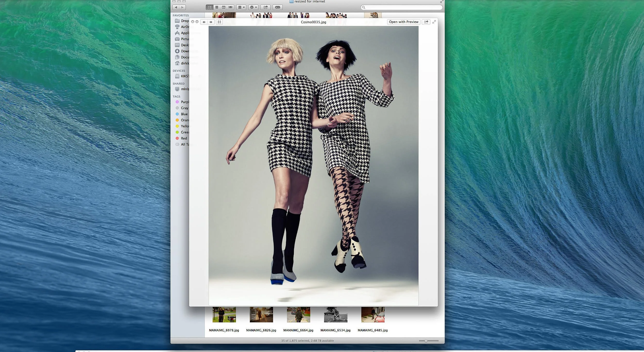The height and width of the screenshot is (352, 644).
Task: Select MAMAIMG_6664.jpg thumbnail
Action: click(298, 315)
